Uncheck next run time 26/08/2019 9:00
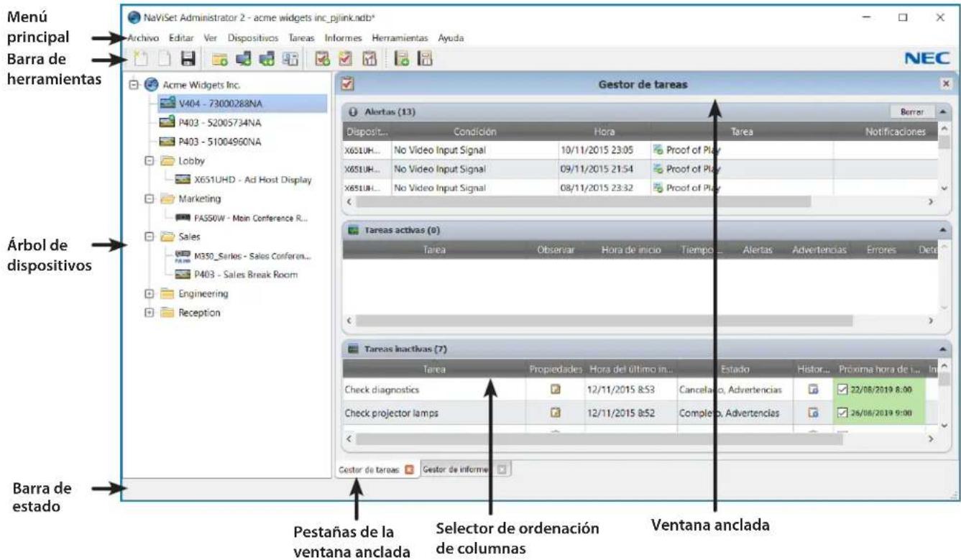The height and width of the screenshot is (560, 961). [843, 411]
